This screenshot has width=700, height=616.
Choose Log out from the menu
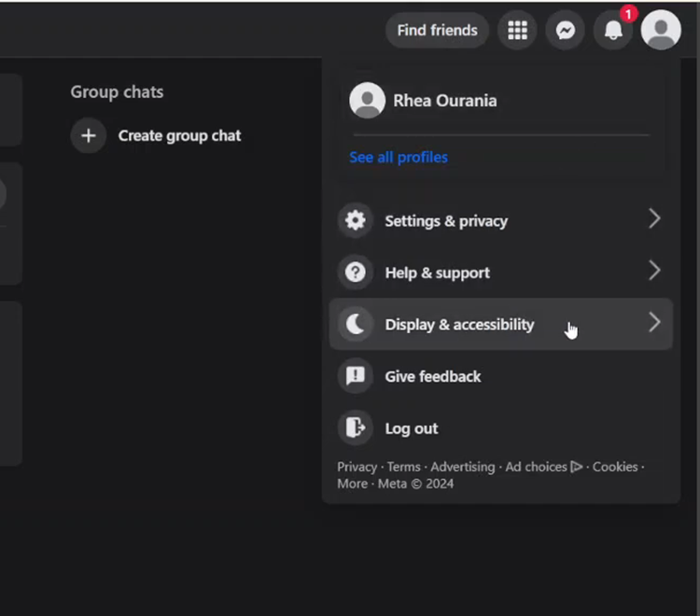coord(501,428)
